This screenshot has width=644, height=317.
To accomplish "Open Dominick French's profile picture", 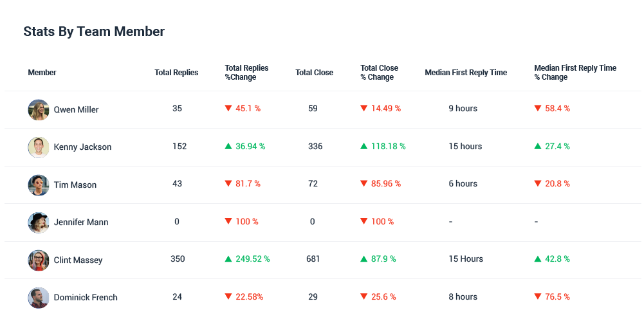I will [39, 298].
